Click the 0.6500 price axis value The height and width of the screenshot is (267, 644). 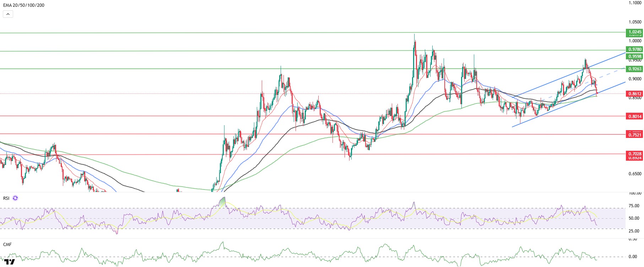pos(635,174)
